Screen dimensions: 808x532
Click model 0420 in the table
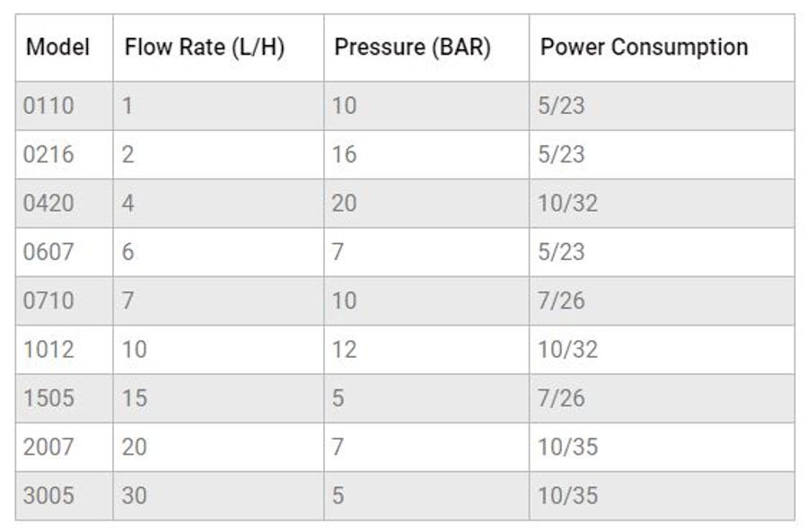pyautogui.click(x=48, y=204)
